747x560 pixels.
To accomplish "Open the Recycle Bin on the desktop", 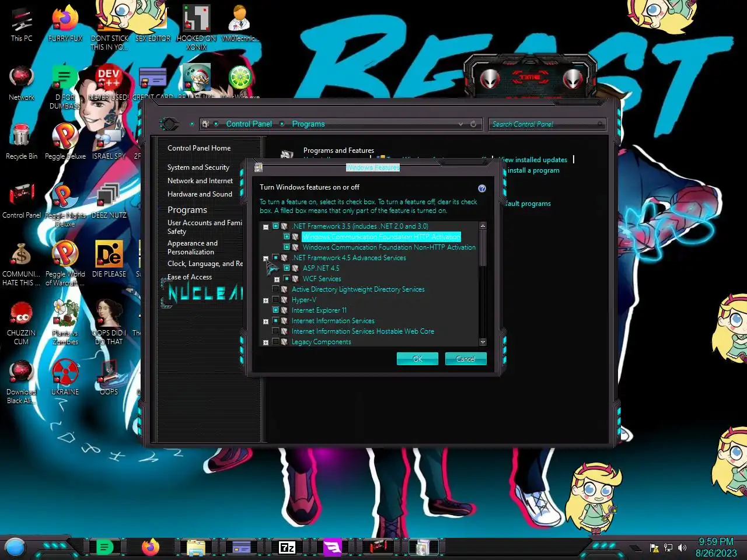I will tap(22, 142).
